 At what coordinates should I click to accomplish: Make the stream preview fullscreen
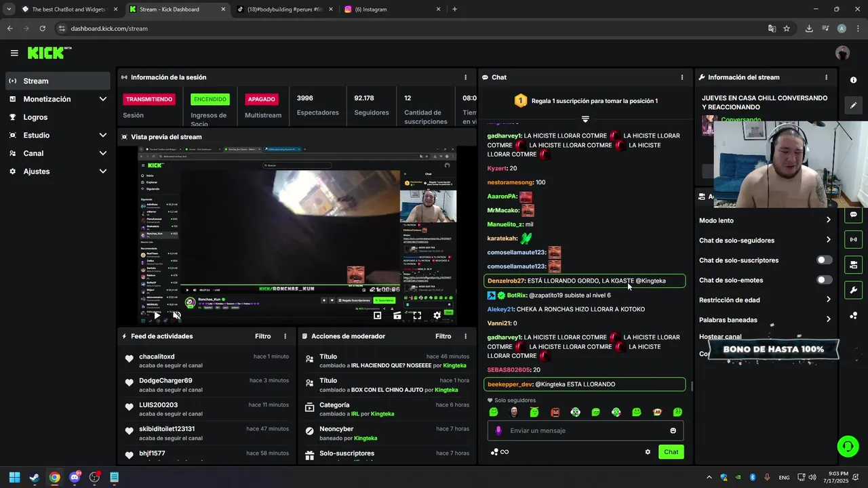(417, 315)
